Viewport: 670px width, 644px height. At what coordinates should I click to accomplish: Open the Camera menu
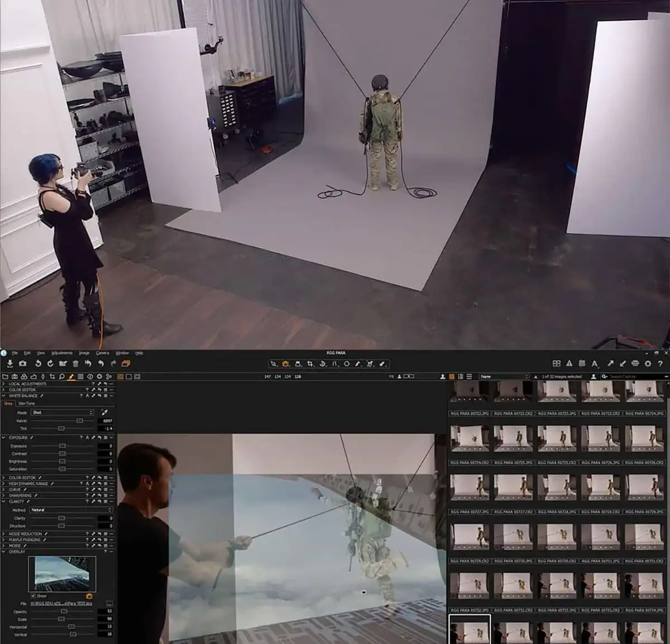102,353
